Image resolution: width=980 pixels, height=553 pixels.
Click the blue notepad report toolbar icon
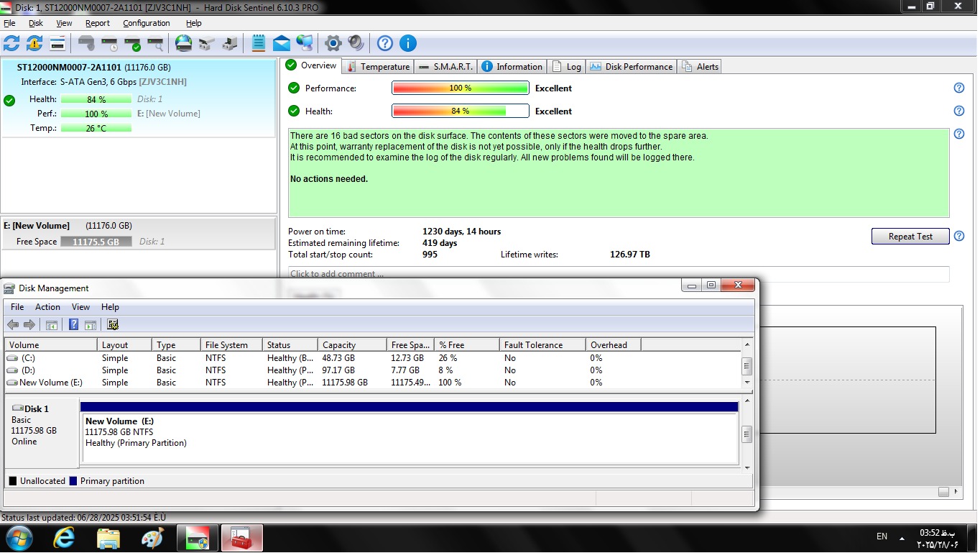click(259, 43)
